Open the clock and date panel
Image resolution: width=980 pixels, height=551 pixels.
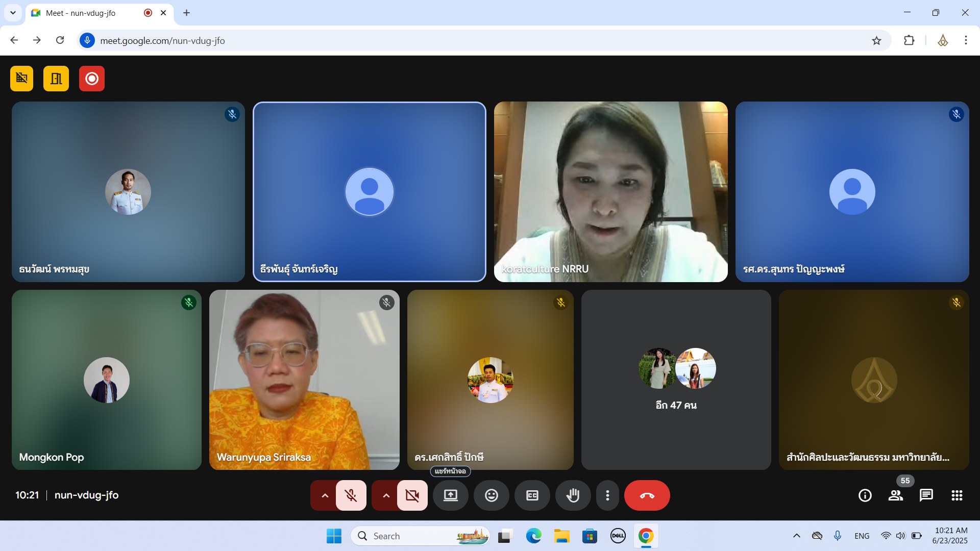(x=950, y=536)
